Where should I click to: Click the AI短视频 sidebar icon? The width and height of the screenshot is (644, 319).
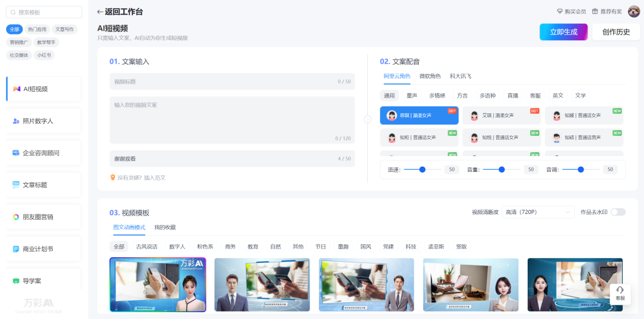tap(16, 89)
